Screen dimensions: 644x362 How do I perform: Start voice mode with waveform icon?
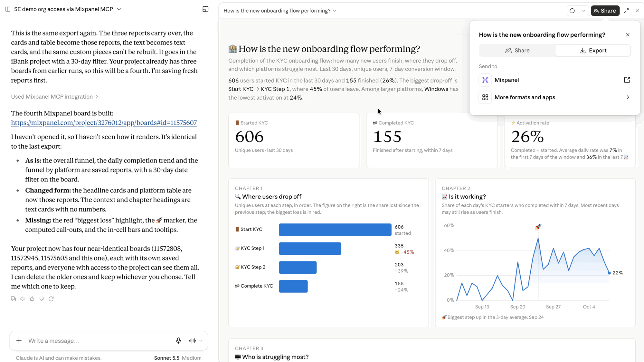coord(193,341)
